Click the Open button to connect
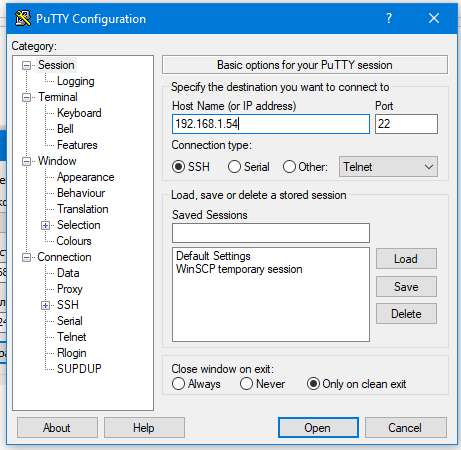Image resolution: width=461 pixels, height=450 pixels. click(x=318, y=428)
